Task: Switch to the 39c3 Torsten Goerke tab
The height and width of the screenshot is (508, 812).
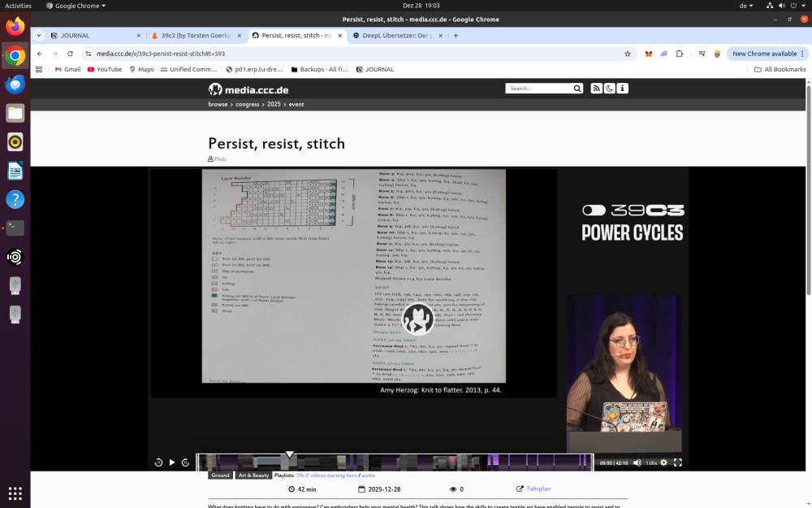Action: (196, 36)
